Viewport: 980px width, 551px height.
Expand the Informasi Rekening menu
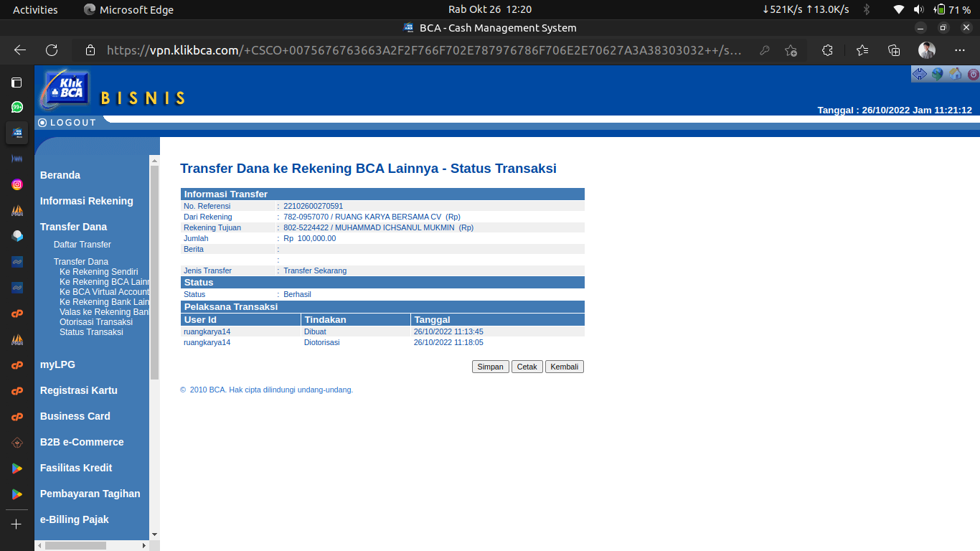(87, 201)
